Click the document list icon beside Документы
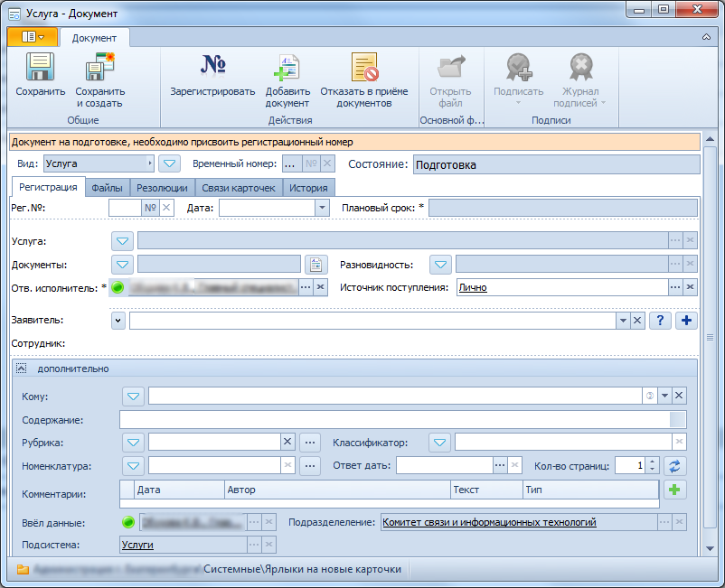 (x=316, y=265)
